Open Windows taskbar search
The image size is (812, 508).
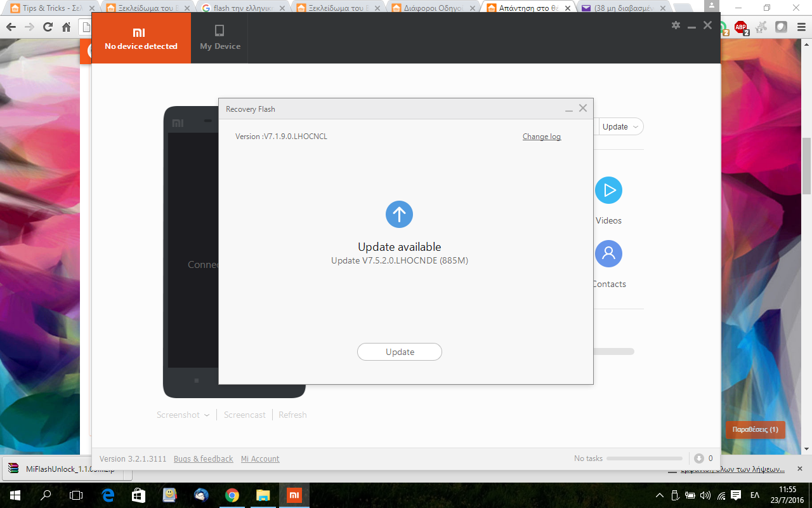[x=46, y=495]
